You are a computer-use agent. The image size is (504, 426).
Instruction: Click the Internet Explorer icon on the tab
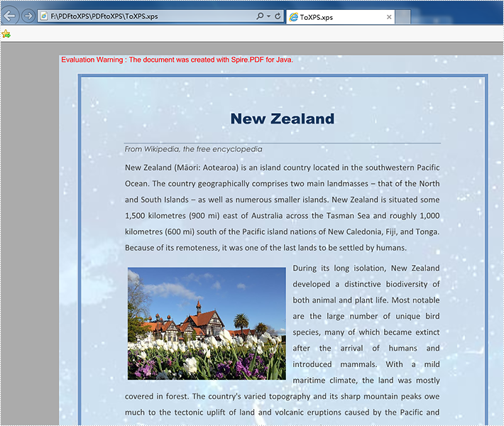coord(293,17)
